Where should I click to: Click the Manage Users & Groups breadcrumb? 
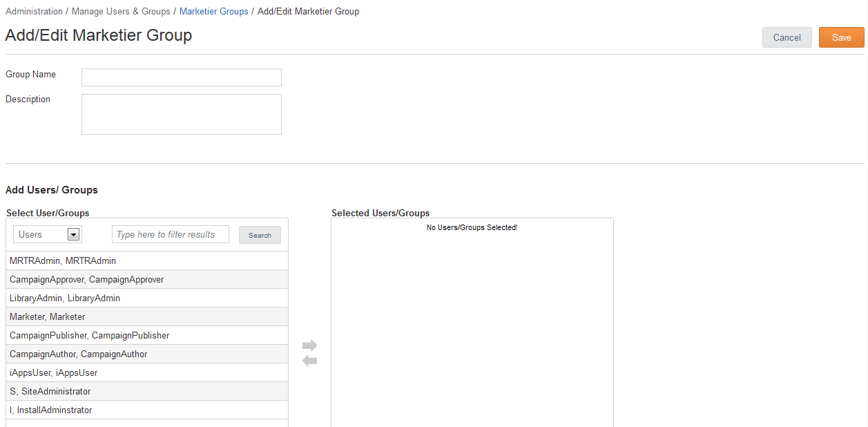tap(121, 12)
